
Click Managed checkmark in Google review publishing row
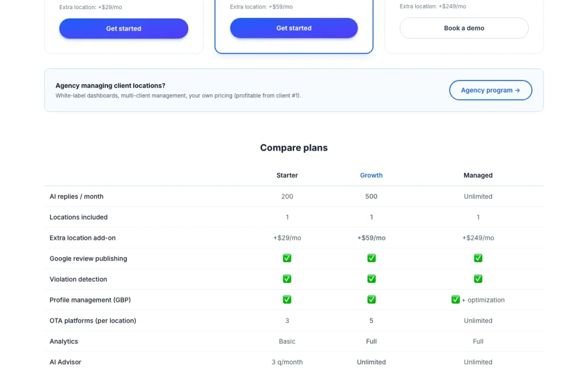(x=478, y=258)
